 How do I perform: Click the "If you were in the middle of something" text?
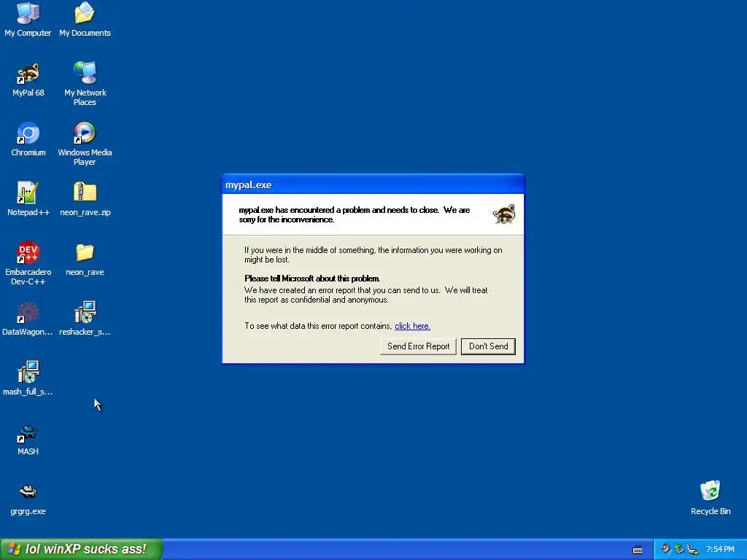(x=373, y=254)
